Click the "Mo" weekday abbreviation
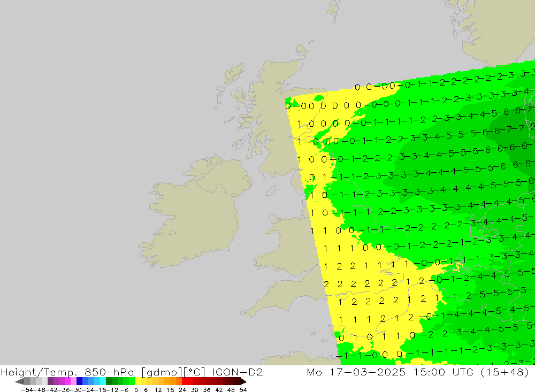This screenshot has width=535, height=392. [314, 372]
